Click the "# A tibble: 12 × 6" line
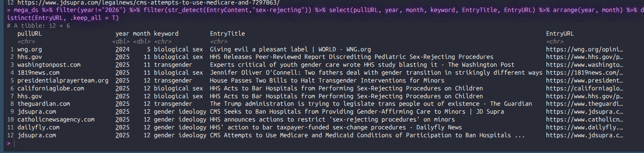 [x=38, y=26]
